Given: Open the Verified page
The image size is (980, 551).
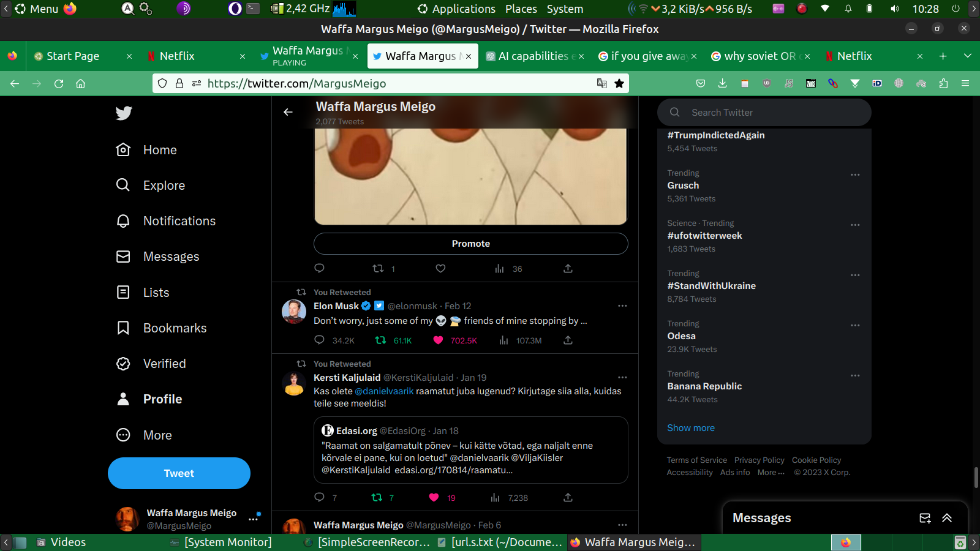Looking at the screenshot, I should pos(151,364).
